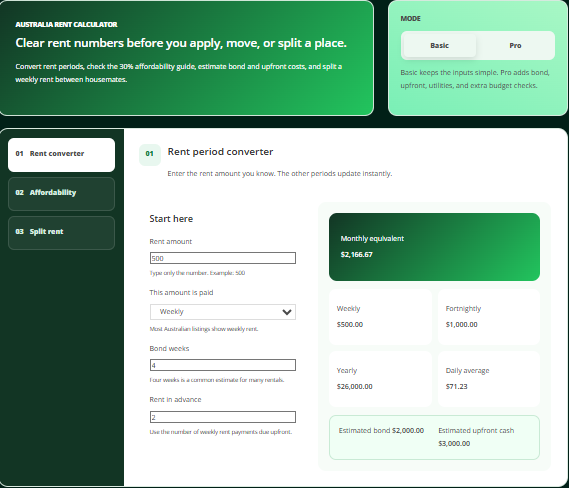This screenshot has height=488, width=569.
Task: Expand the Weekly payment period dropdown
Action: coord(223,312)
